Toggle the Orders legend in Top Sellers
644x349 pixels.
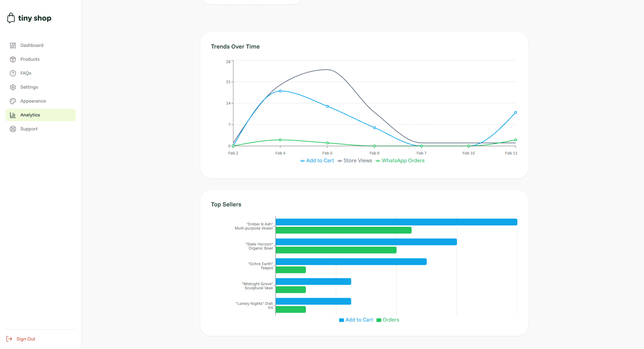(387, 319)
